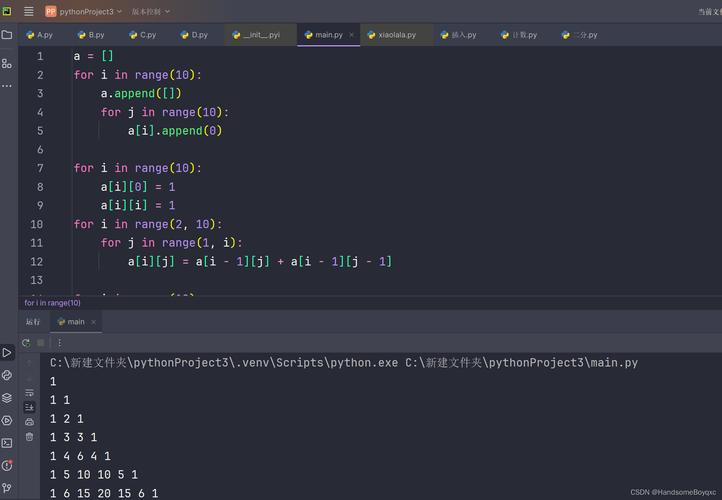Image resolution: width=722 pixels, height=500 pixels.
Task: Open the PyCharm app logo menu
Action: pos(7,11)
